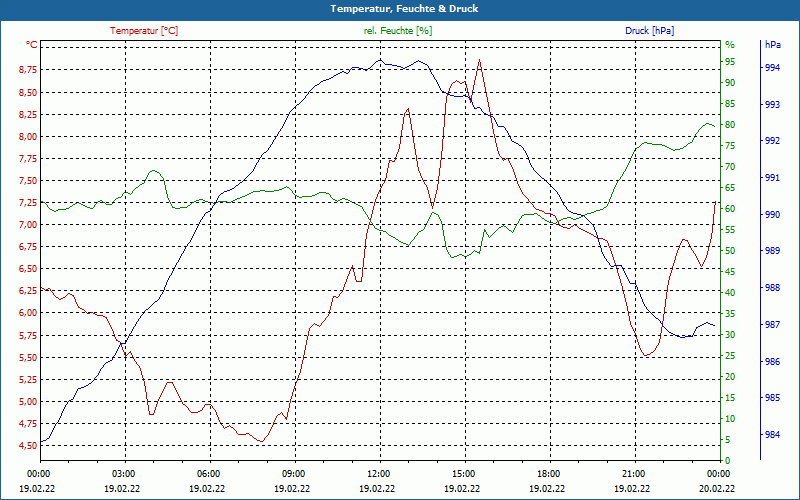Select the red 'Temperatur [°C]' legend label
This screenshot has width=800, height=500.
(144, 31)
